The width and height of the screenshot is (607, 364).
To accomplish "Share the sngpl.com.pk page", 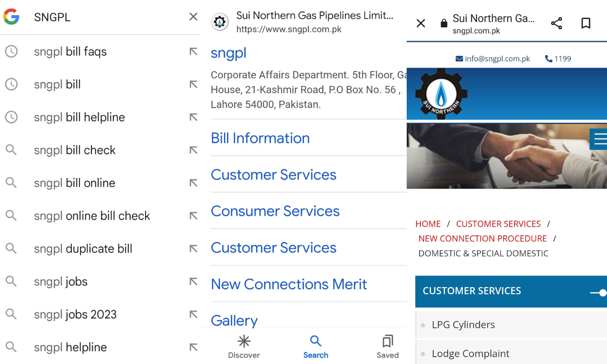I will click(556, 23).
